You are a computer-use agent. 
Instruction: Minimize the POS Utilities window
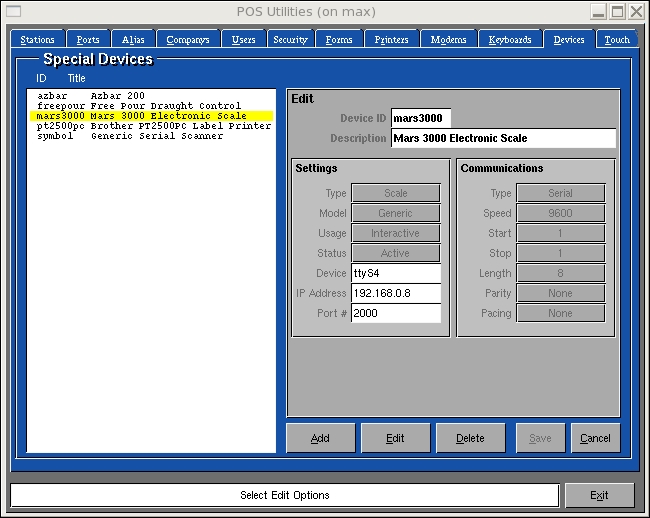(x=598, y=11)
